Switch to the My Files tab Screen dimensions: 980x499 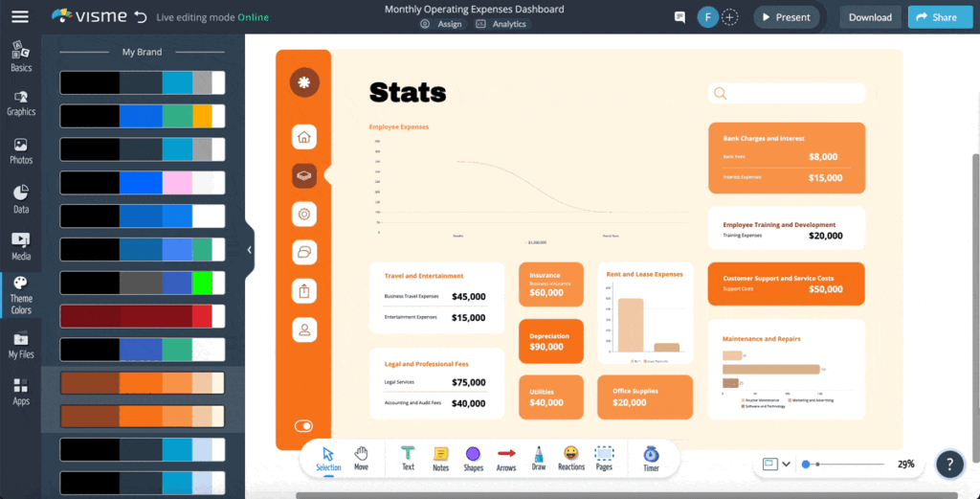[21, 345]
